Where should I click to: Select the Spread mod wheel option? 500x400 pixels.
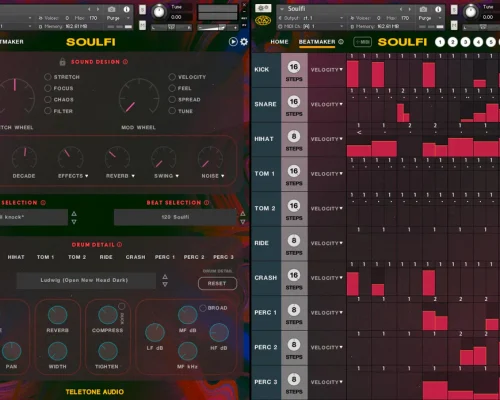172,100
